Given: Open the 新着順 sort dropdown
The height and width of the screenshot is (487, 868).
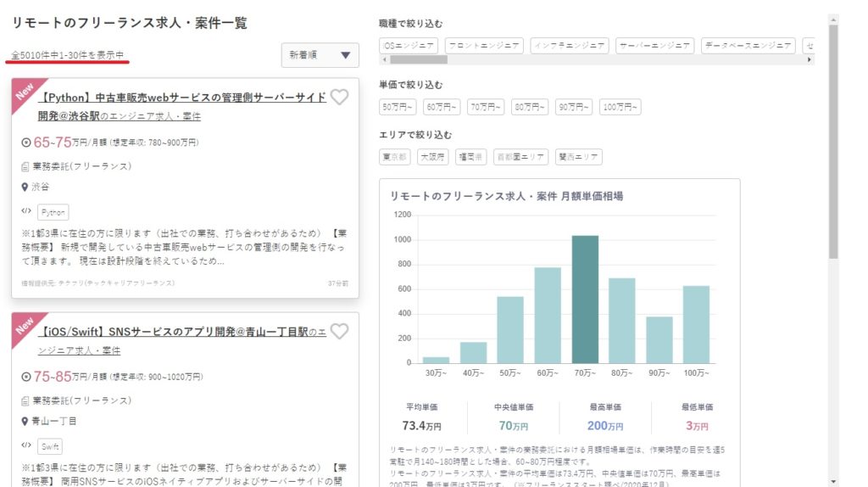Looking at the screenshot, I should [320, 55].
